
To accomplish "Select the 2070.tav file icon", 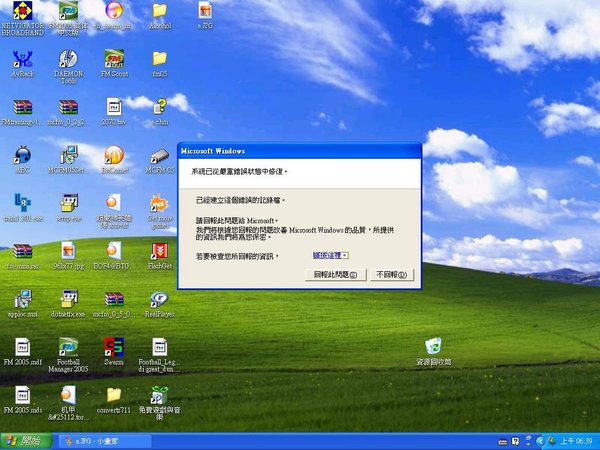I will [x=114, y=107].
